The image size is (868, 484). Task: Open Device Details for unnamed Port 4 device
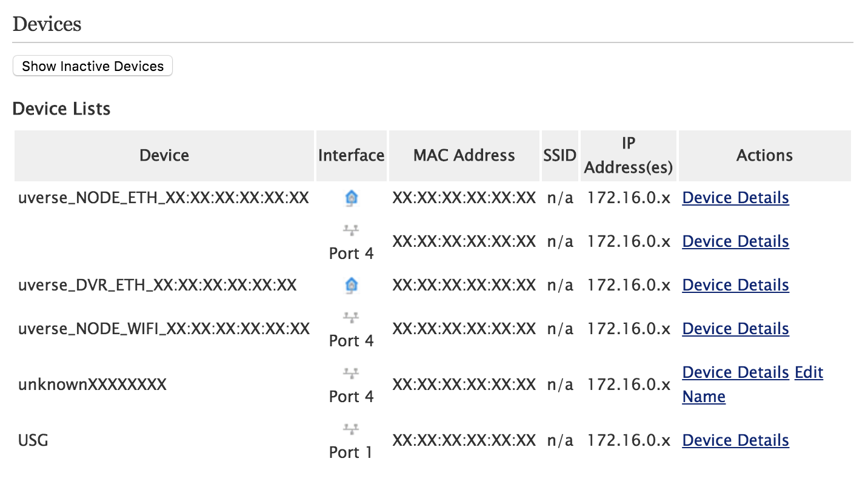point(735,241)
